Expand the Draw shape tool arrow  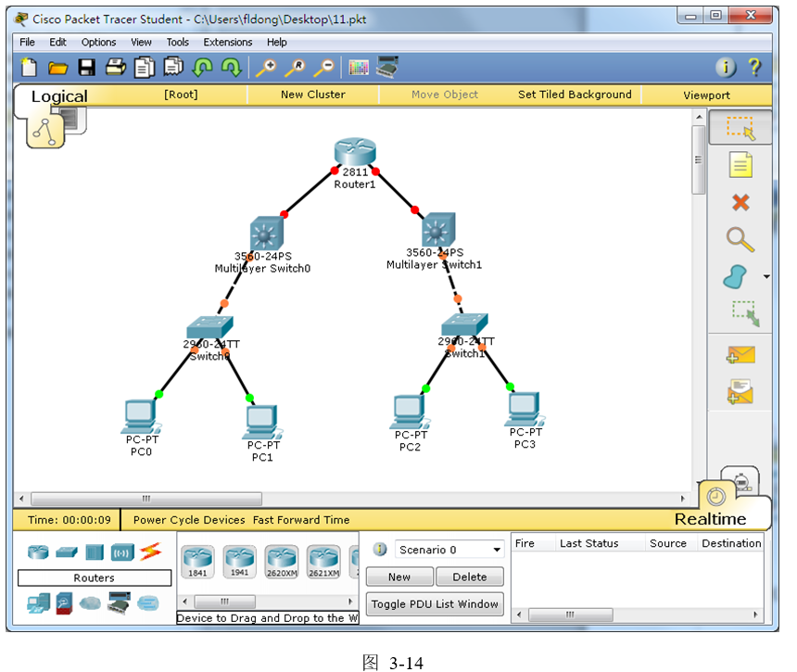point(766,277)
